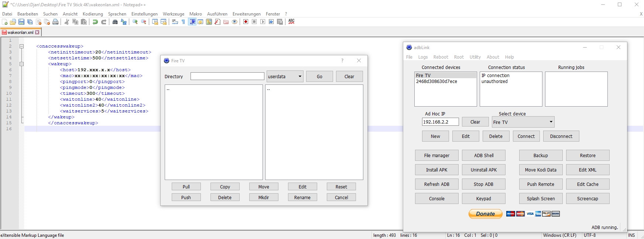This screenshot has height=239, width=644.
Task: Open the Makro menu
Action: tap(195, 14)
